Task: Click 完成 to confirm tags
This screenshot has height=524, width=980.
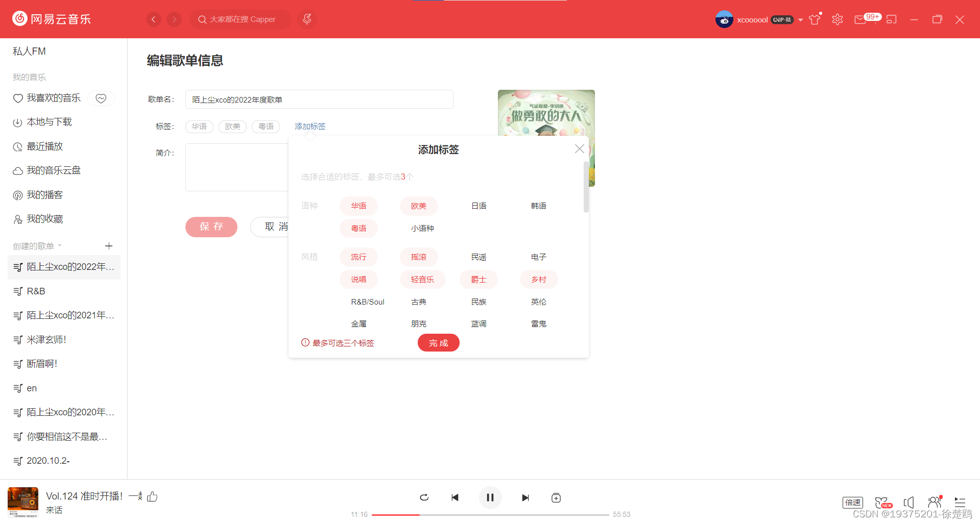Action: click(x=438, y=343)
